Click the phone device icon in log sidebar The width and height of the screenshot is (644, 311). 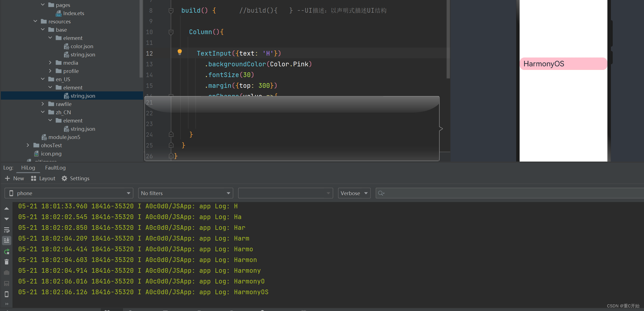pos(7,294)
